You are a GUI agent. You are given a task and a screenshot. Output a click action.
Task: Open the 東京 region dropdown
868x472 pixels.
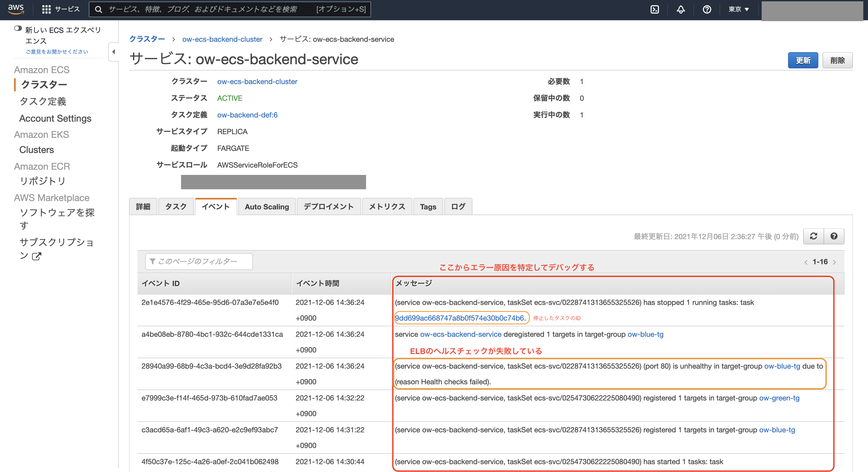click(x=738, y=9)
